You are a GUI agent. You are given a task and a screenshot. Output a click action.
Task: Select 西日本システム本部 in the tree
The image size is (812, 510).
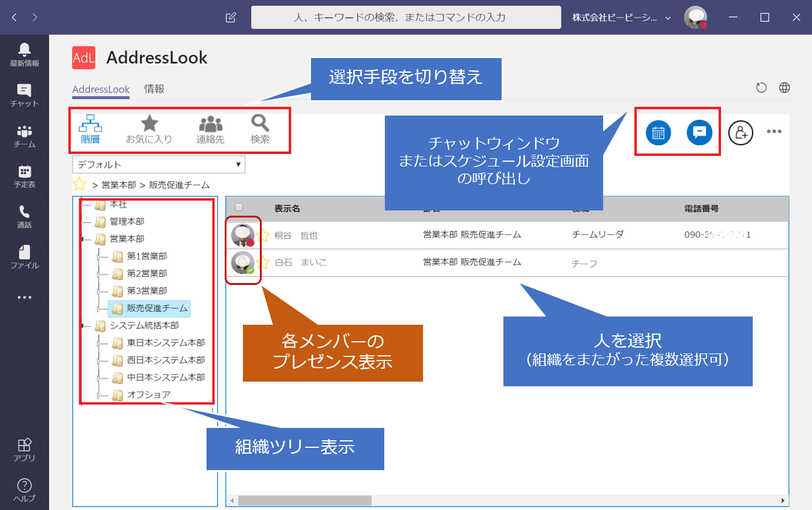166,360
